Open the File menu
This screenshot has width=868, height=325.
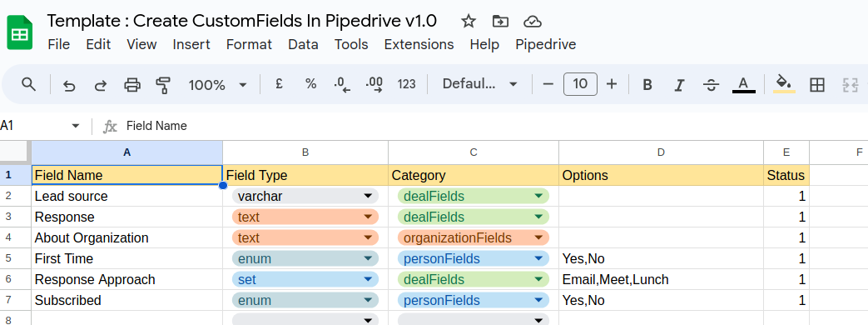coord(59,44)
